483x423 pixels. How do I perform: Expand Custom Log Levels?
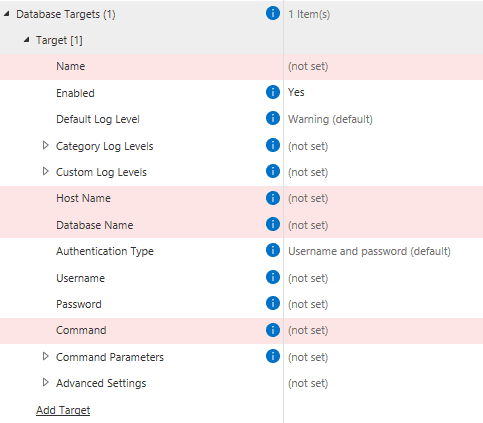pyautogui.click(x=46, y=171)
